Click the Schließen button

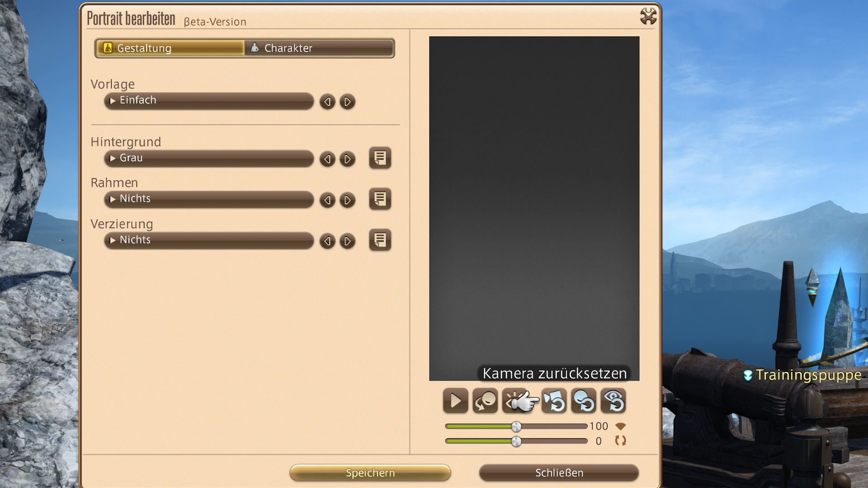(x=559, y=473)
